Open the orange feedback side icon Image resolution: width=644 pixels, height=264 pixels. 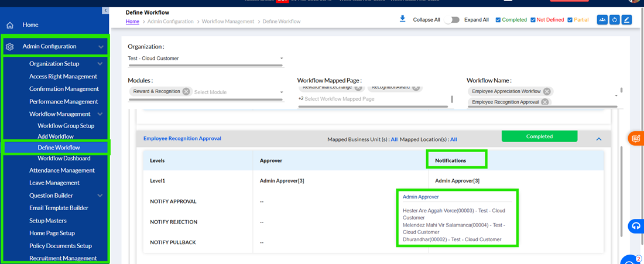(636, 138)
